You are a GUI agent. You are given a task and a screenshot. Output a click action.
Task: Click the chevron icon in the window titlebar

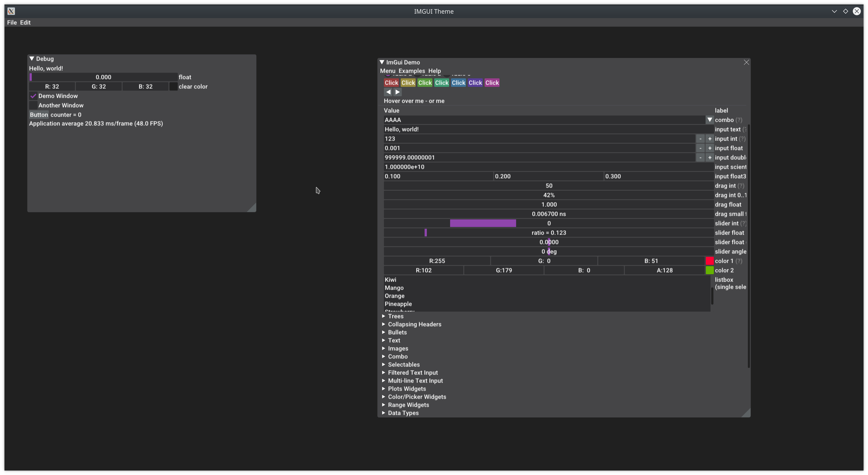tap(834, 11)
